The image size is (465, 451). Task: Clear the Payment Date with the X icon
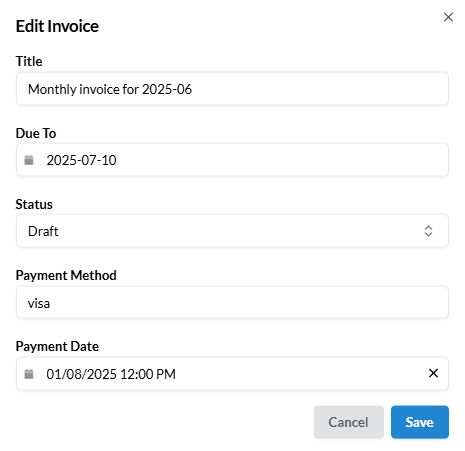point(433,373)
